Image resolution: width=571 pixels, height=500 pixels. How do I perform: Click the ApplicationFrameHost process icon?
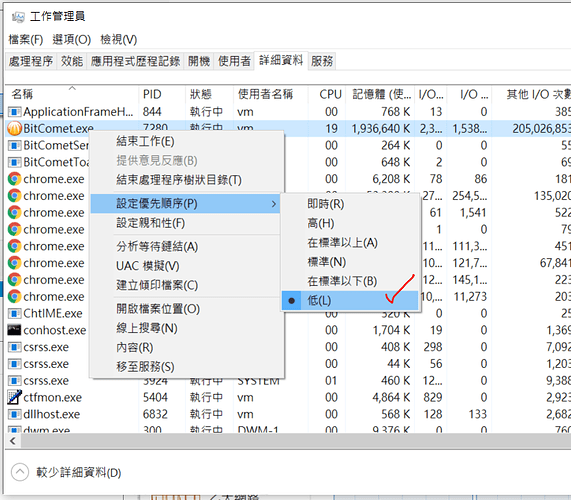(x=14, y=111)
